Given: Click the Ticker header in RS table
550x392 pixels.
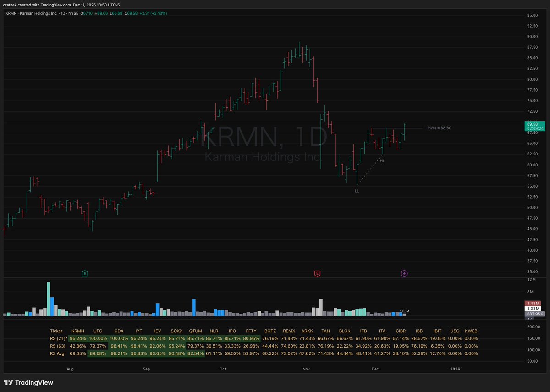Looking at the screenshot, I should coord(56,331).
